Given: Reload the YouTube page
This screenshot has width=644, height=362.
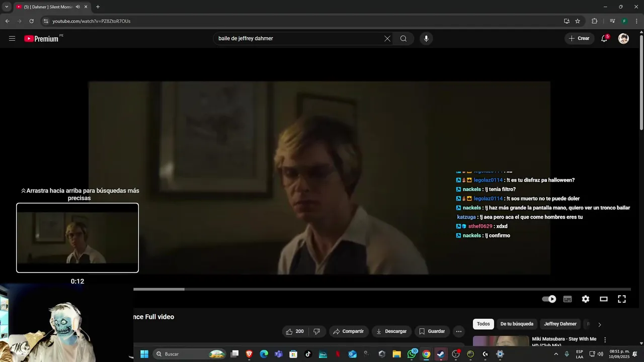Looking at the screenshot, I should tap(31, 21).
